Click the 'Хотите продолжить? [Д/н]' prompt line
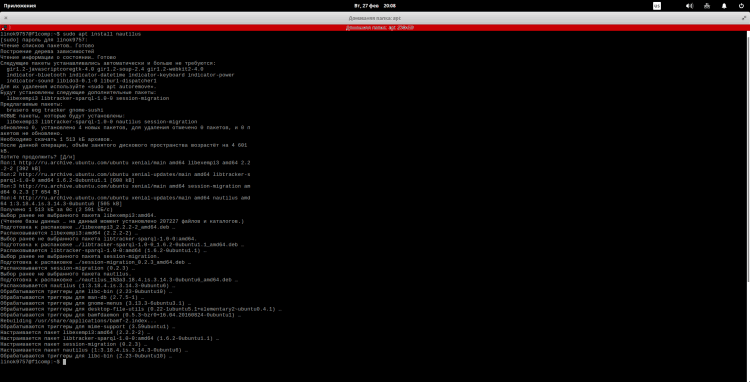This screenshot has width=750, height=382. pyautogui.click(x=38, y=157)
